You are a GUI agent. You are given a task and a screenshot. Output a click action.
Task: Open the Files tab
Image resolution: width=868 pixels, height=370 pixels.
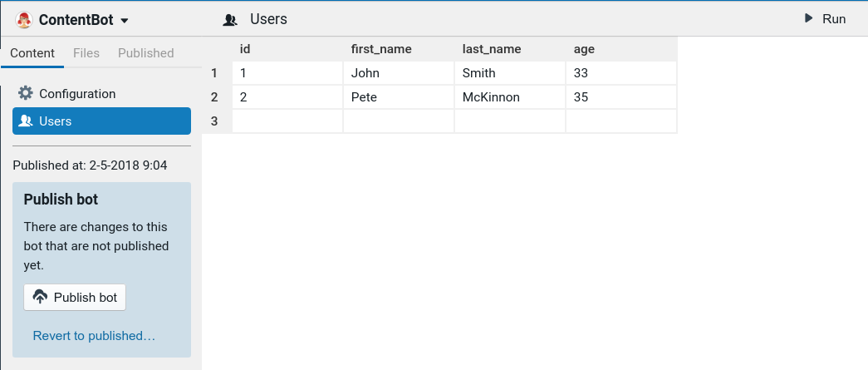(x=86, y=53)
